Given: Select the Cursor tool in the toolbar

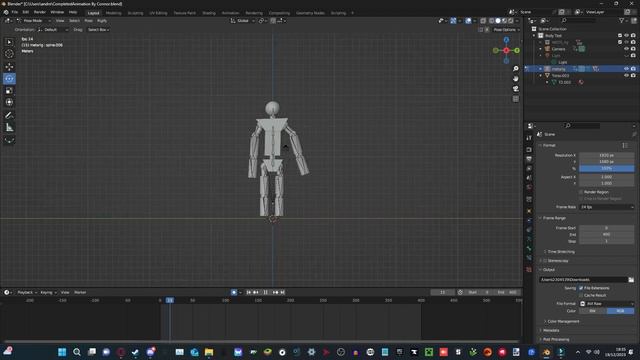Looking at the screenshot, I should pos(9,54).
